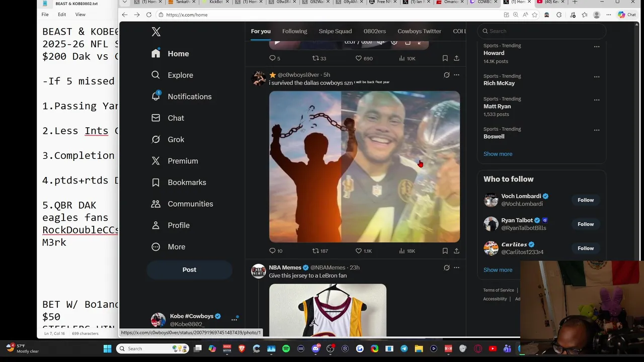This screenshot has width=644, height=362.
Task: Switch to the Cowboys Twitter tab
Action: (419, 31)
